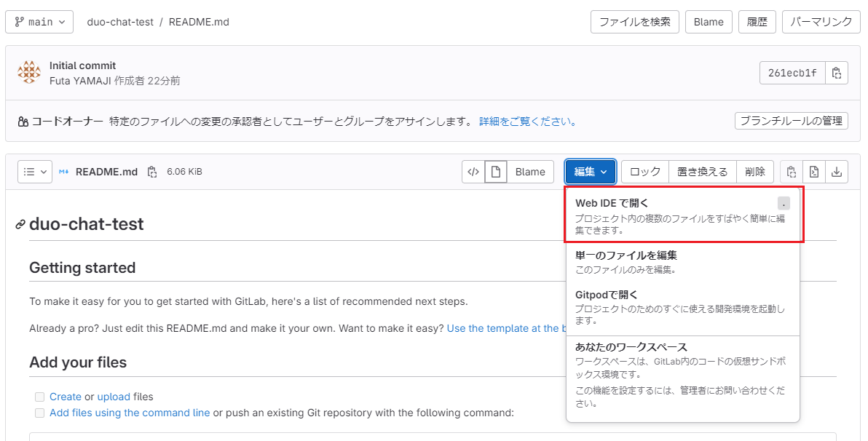Open the 履歴 history button
868x441 pixels.
[x=757, y=22]
